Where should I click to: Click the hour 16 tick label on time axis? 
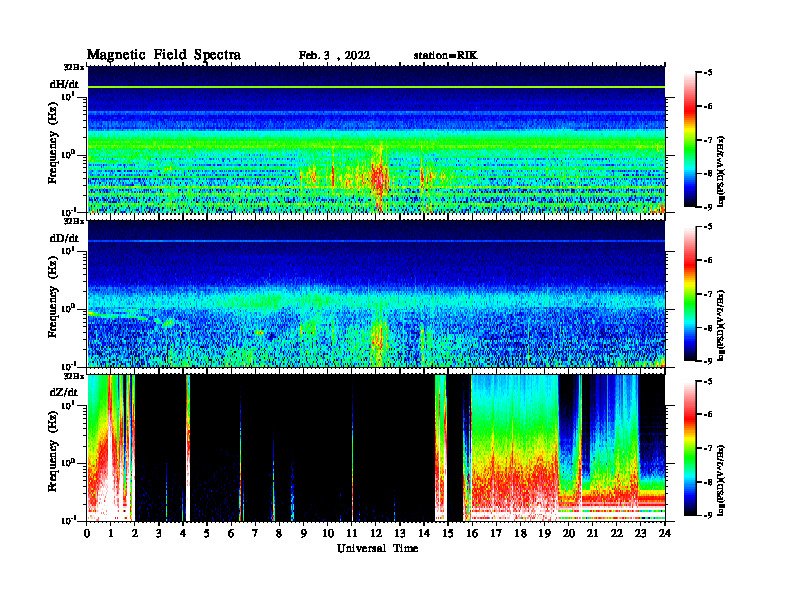[472, 533]
